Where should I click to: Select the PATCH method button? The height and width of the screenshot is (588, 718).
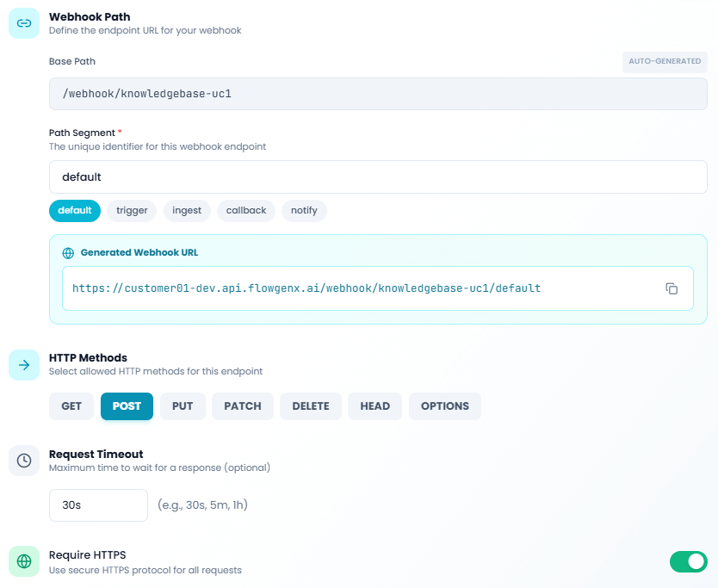pos(242,406)
